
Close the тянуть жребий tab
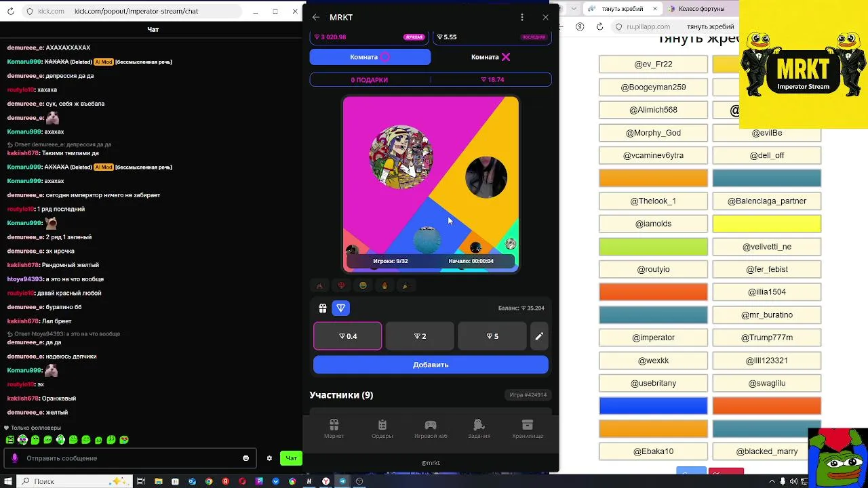pyautogui.click(x=655, y=9)
